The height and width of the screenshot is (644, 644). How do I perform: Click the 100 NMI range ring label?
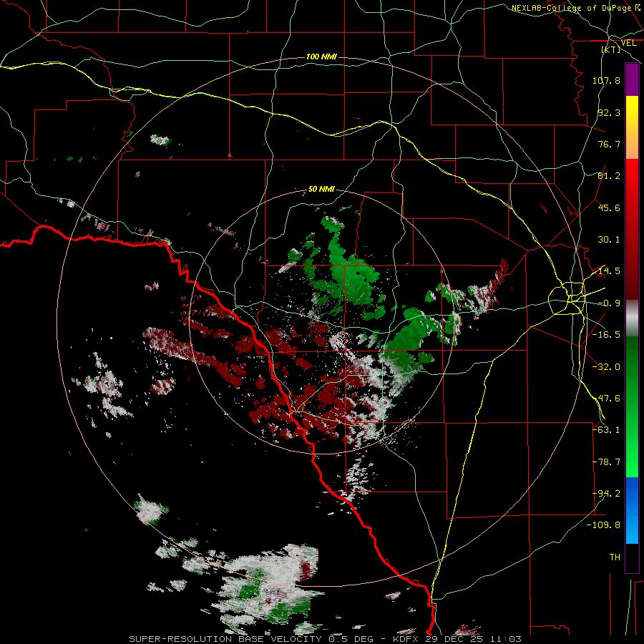click(321, 57)
